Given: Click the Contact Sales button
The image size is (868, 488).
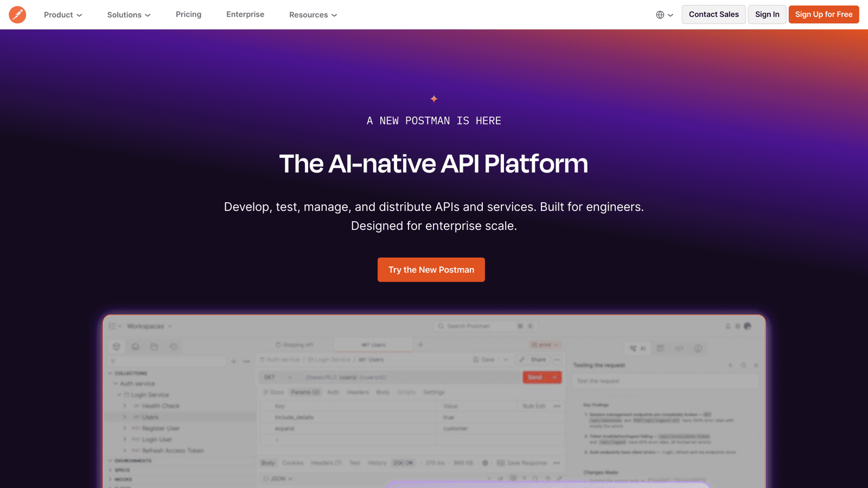Looking at the screenshot, I should (x=713, y=15).
